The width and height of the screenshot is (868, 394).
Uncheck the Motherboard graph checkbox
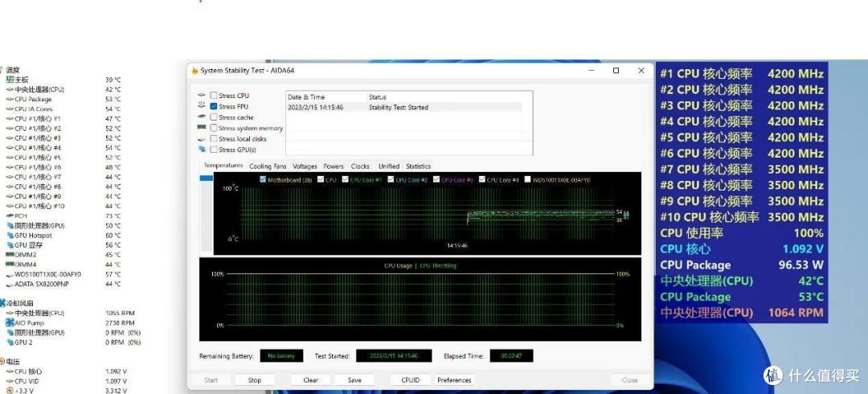(263, 179)
